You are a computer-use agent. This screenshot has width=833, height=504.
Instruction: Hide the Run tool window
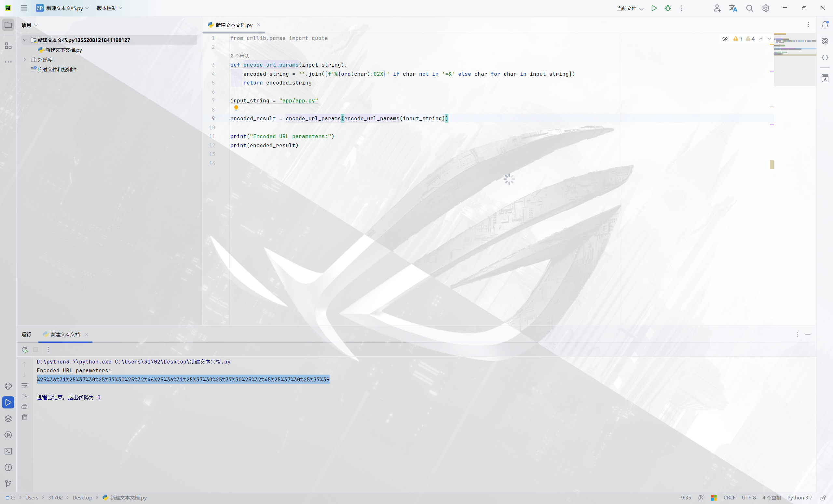[x=808, y=334]
